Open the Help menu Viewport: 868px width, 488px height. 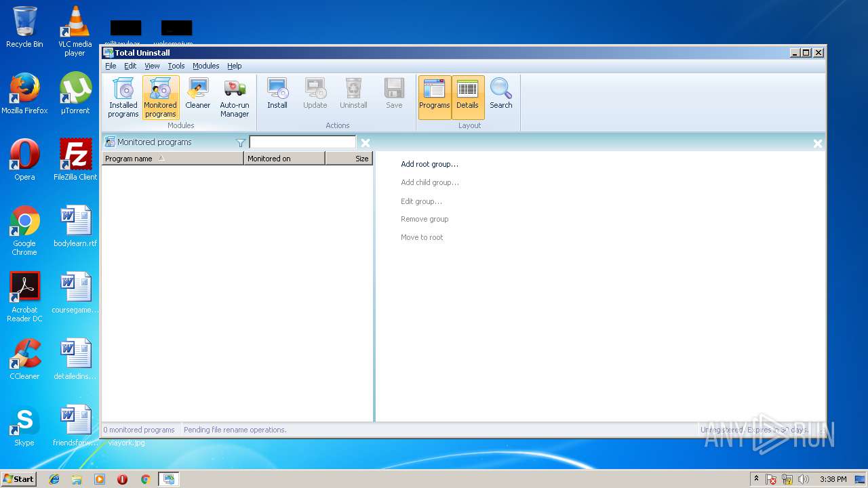tap(235, 66)
